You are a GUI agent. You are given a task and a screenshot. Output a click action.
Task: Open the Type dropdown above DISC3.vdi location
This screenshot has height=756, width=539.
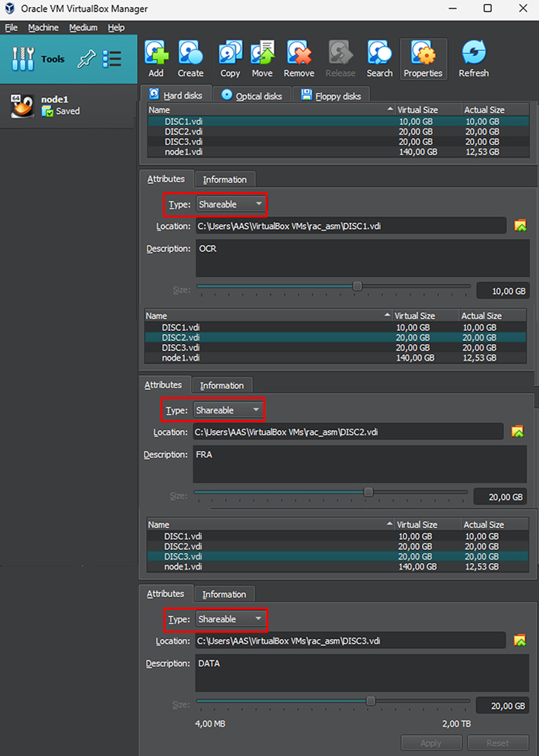pyautogui.click(x=230, y=619)
